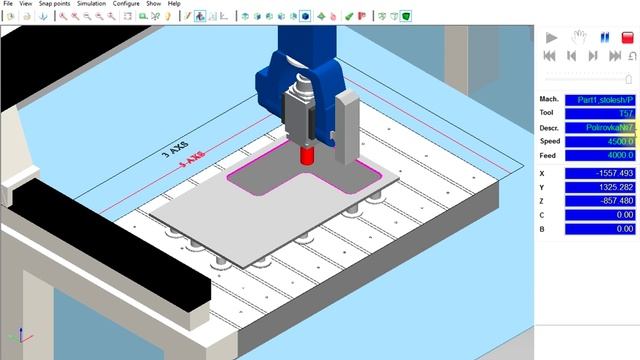Open the File menu
The height and width of the screenshot is (360, 640).
click(x=8, y=3)
